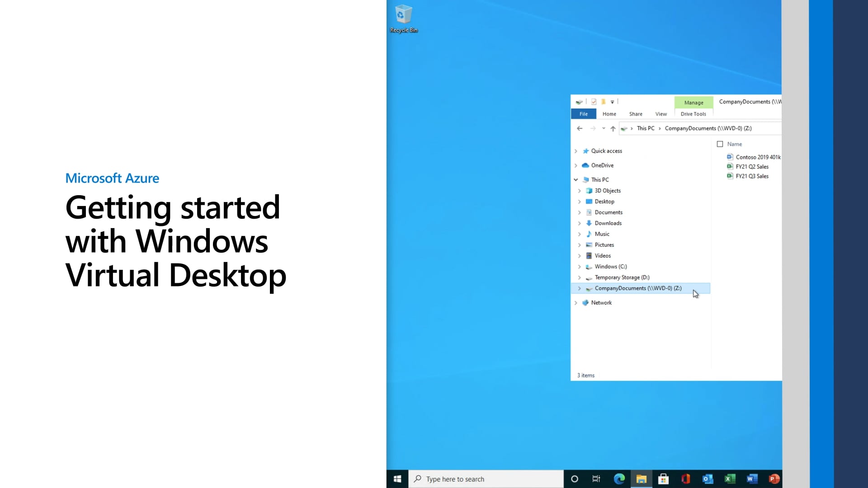This screenshot has width=868, height=488.
Task: Open the Drive Tools ribbon tab
Action: tap(693, 114)
